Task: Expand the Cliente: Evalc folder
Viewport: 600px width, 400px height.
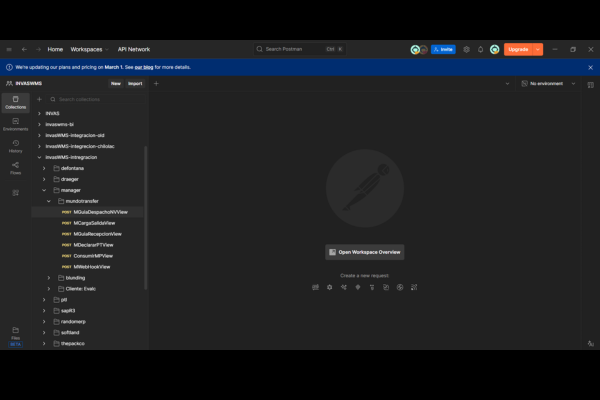Action: coord(49,289)
